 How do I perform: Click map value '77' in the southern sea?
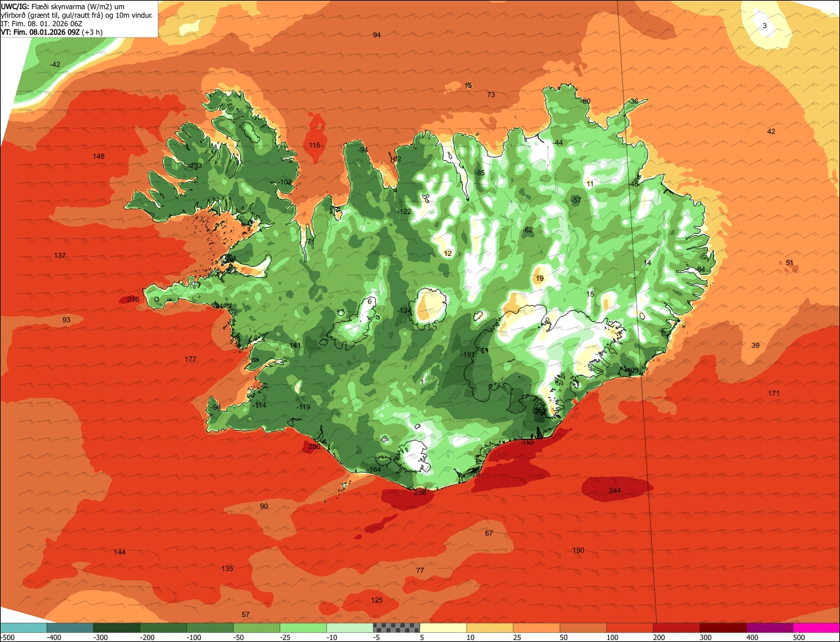click(x=420, y=570)
